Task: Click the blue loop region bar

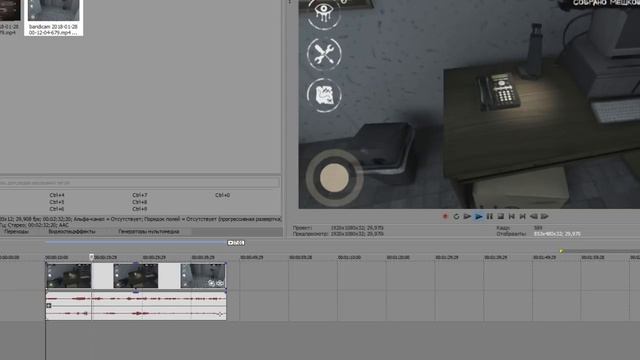Action: tap(136, 242)
